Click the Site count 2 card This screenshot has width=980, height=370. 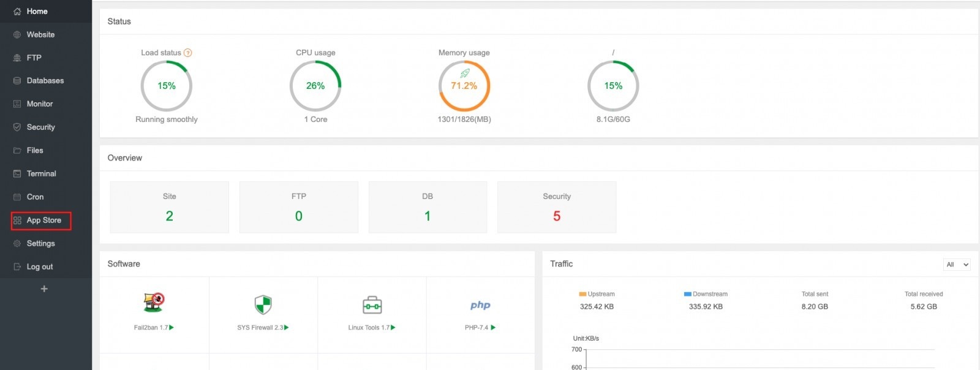(x=169, y=208)
